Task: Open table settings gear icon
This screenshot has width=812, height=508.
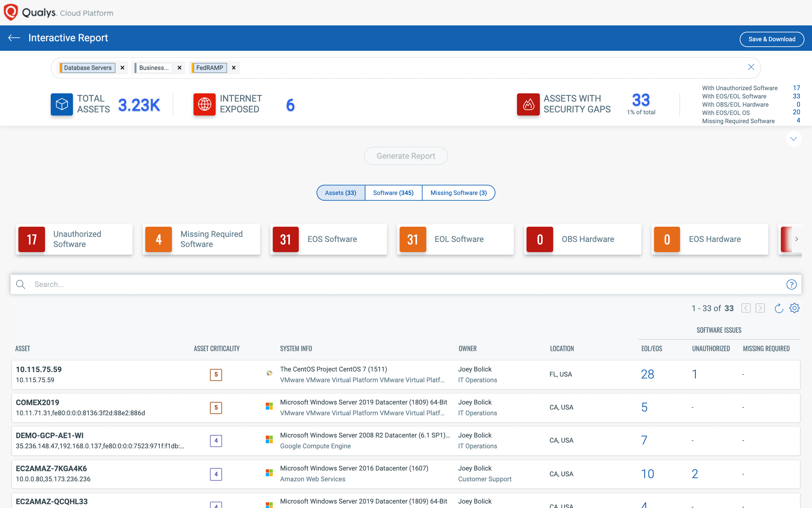Action: (x=794, y=308)
